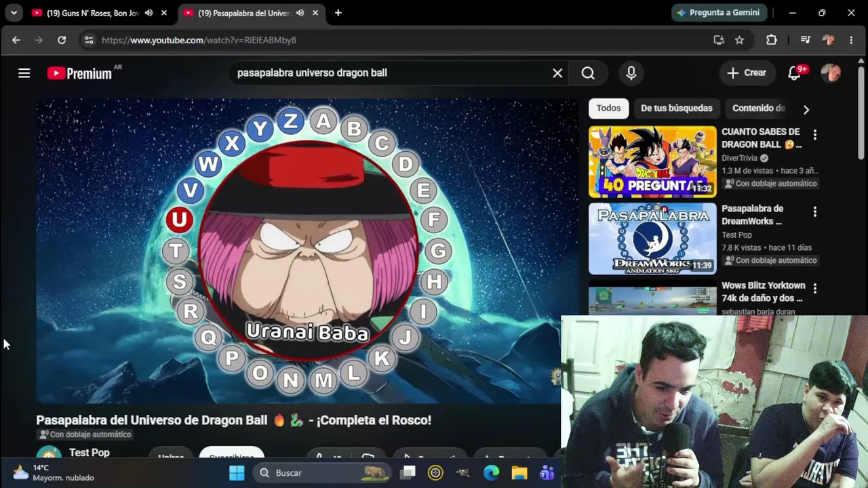868x488 pixels.
Task: Reload the current page
Action: 62,40
